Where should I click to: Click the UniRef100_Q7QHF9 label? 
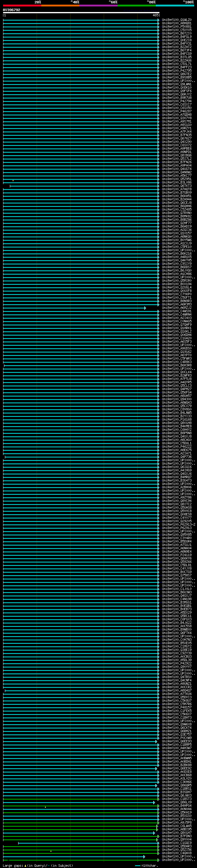[x=176, y=325]
